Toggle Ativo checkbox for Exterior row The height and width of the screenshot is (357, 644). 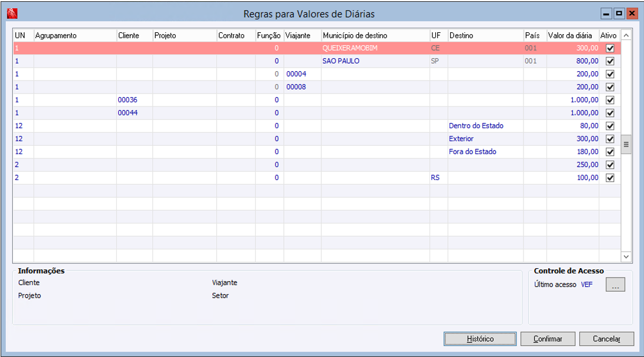point(610,139)
